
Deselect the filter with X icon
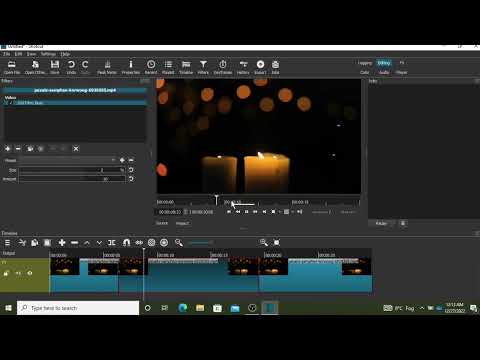[x=76, y=149]
